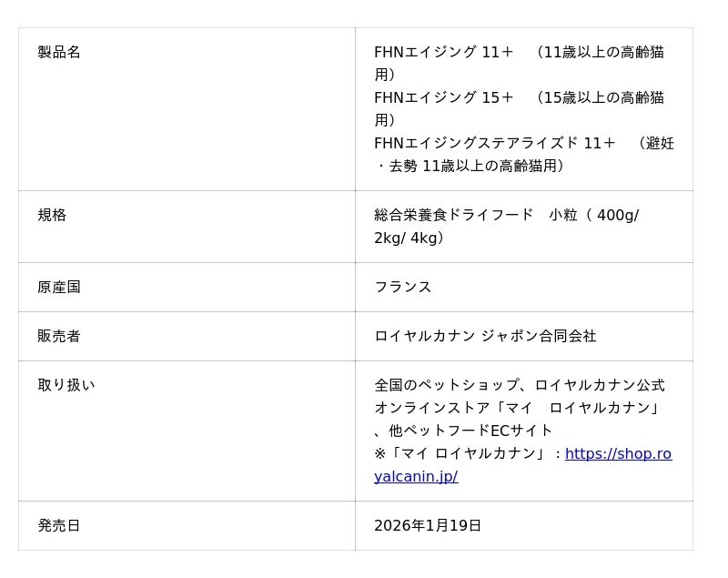The image size is (728, 578).
Task: Click the 原産国 row label
Action: (x=59, y=288)
